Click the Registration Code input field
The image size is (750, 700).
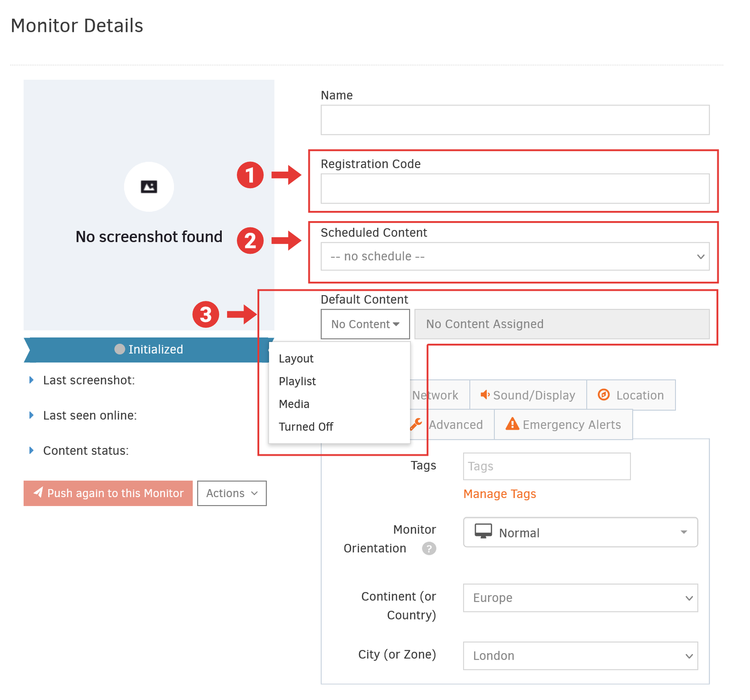coord(515,189)
